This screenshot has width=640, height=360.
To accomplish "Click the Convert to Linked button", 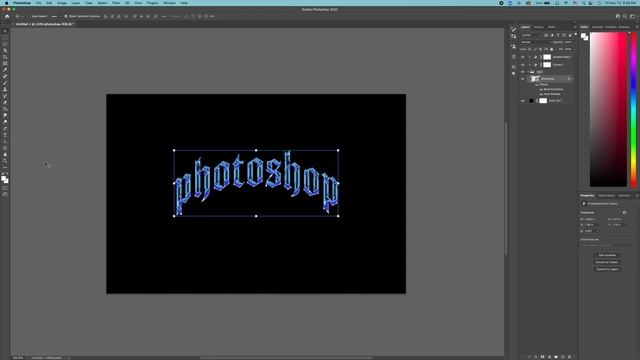I will pos(607,262).
